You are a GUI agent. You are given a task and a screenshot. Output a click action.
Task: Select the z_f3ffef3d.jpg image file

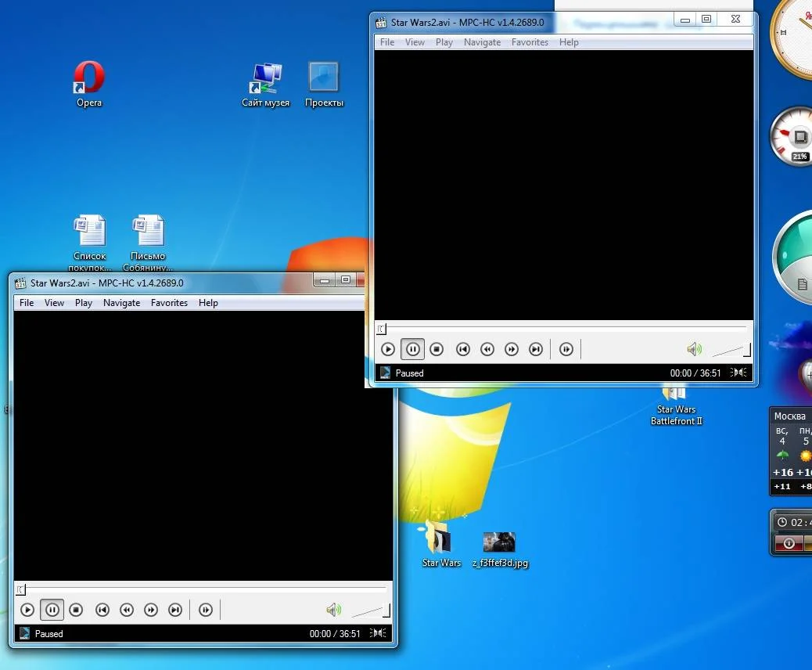click(x=500, y=549)
